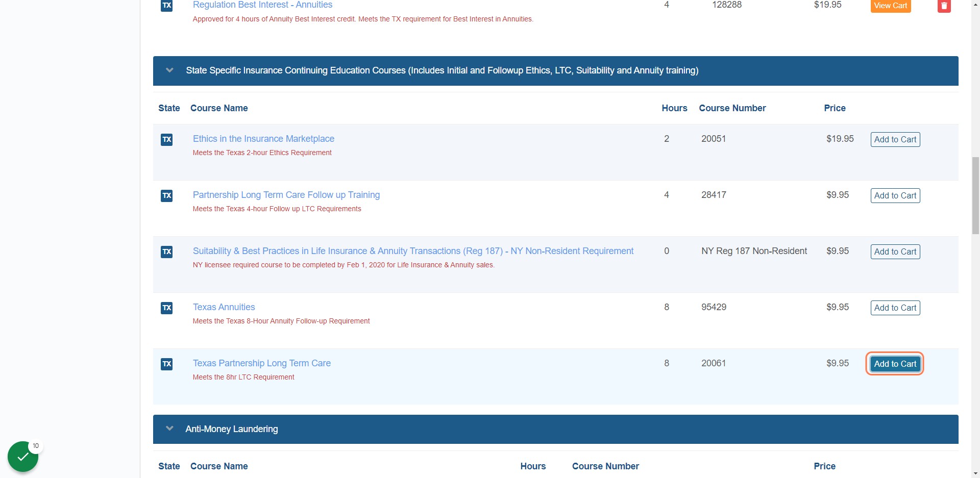980x478 pixels.
Task: Click scrollbar down arrow at bottom right
Action: [x=975, y=473]
